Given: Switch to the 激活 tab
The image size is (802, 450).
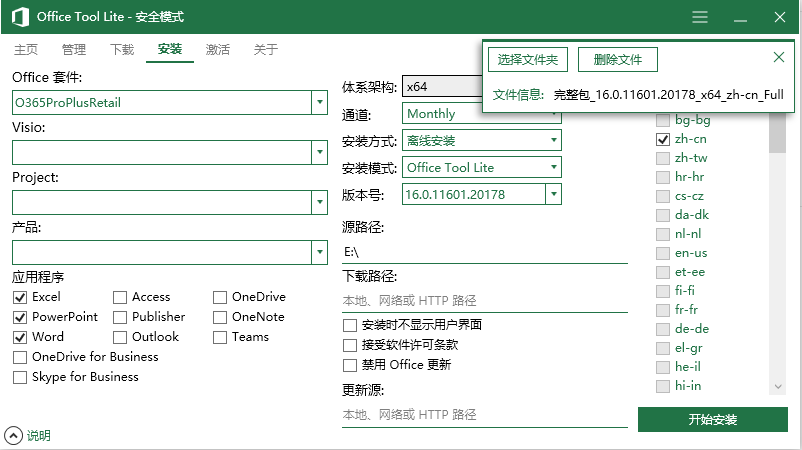Looking at the screenshot, I should point(218,49).
